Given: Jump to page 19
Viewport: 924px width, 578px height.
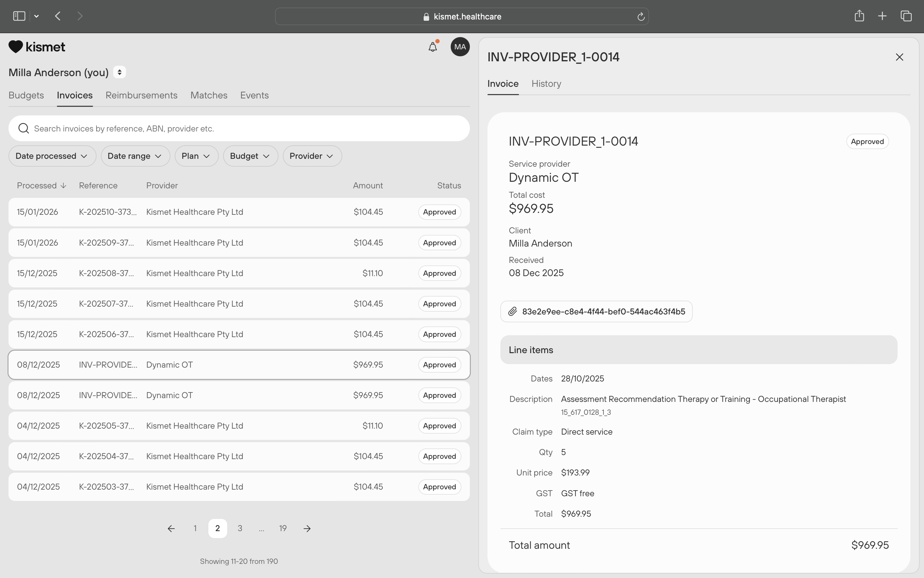Looking at the screenshot, I should 283,528.
